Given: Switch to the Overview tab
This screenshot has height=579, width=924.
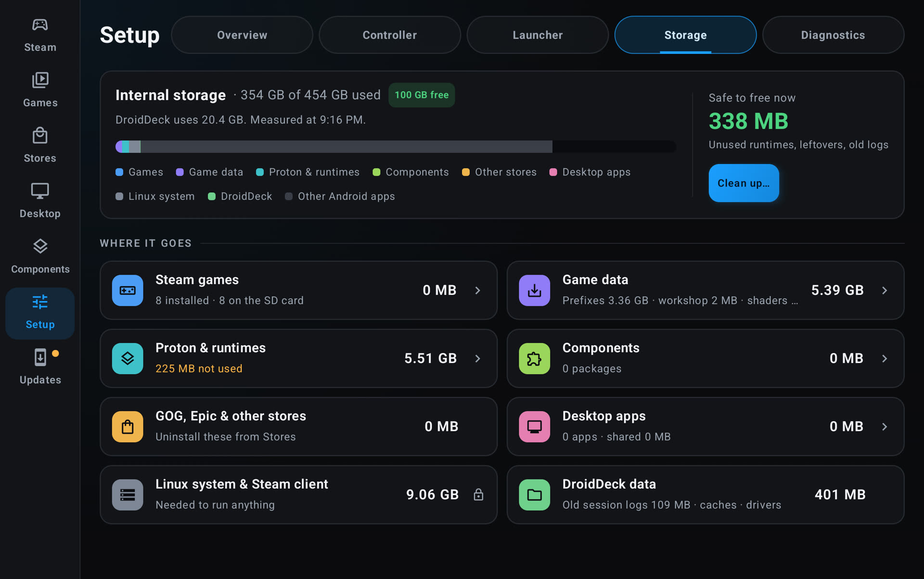Looking at the screenshot, I should (242, 35).
